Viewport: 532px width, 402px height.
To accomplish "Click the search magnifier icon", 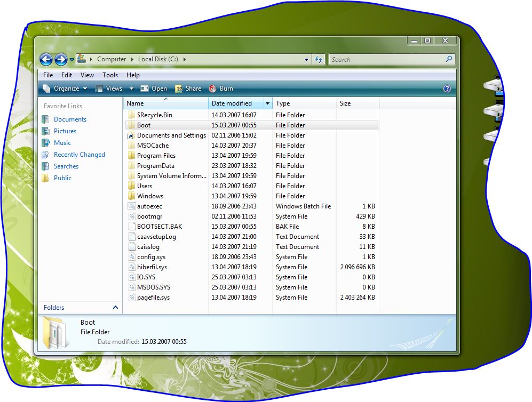I will coord(449,59).
